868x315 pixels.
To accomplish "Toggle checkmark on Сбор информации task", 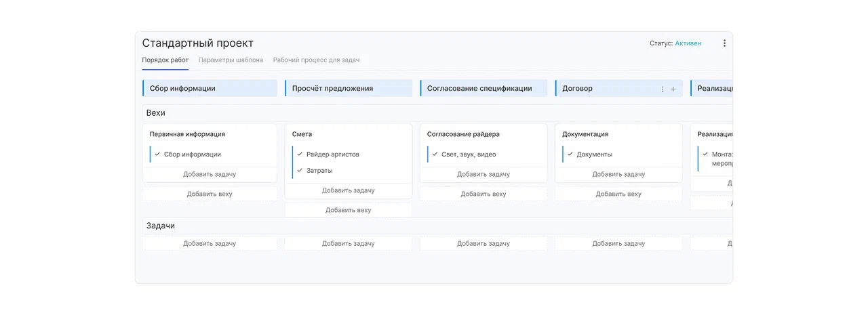I will tap(157, 154).
